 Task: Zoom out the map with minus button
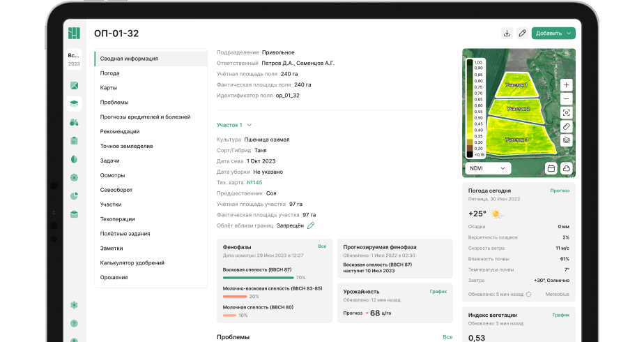point(566,98)
